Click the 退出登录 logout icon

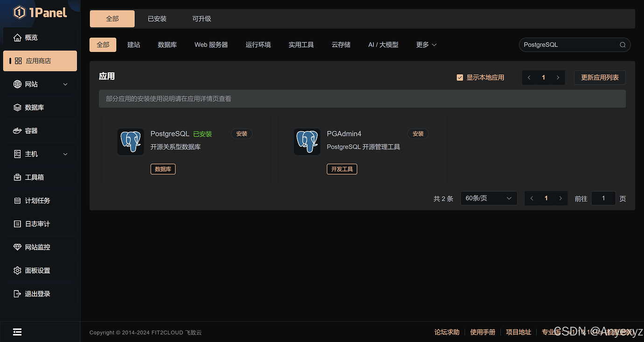click(x=17, y=294)
